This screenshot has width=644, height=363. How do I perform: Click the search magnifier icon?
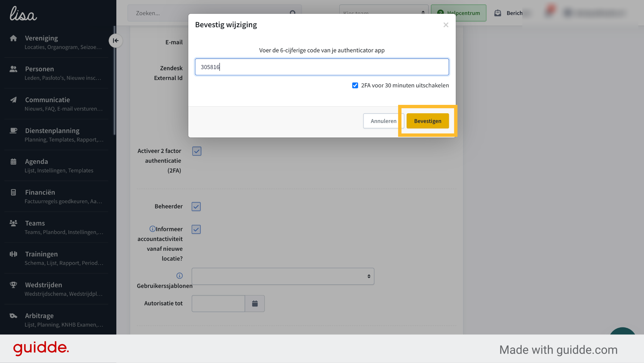pyautogui.click(x=293, y=13)
